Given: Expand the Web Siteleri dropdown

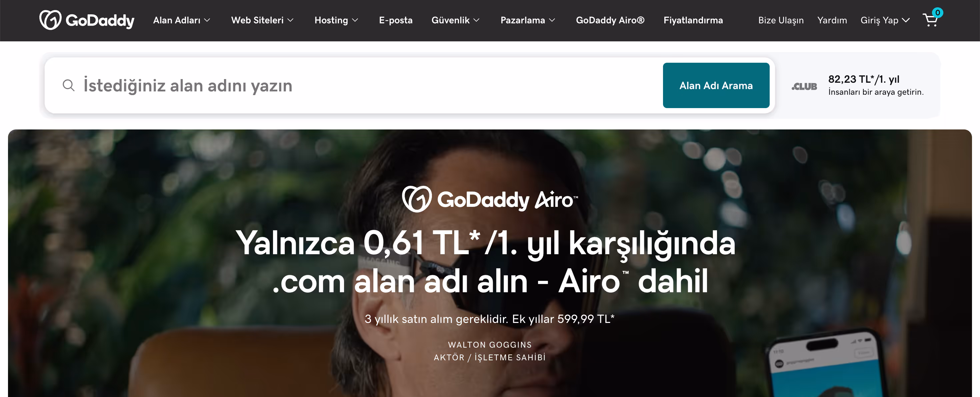Looking at the screenshot, I should [262, 20].
